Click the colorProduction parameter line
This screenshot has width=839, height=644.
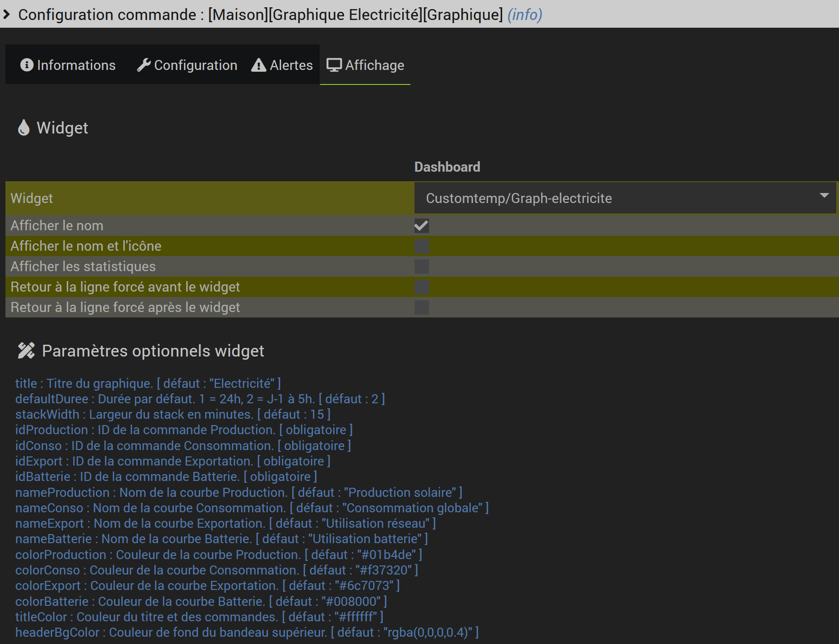[x=218, y=555]
